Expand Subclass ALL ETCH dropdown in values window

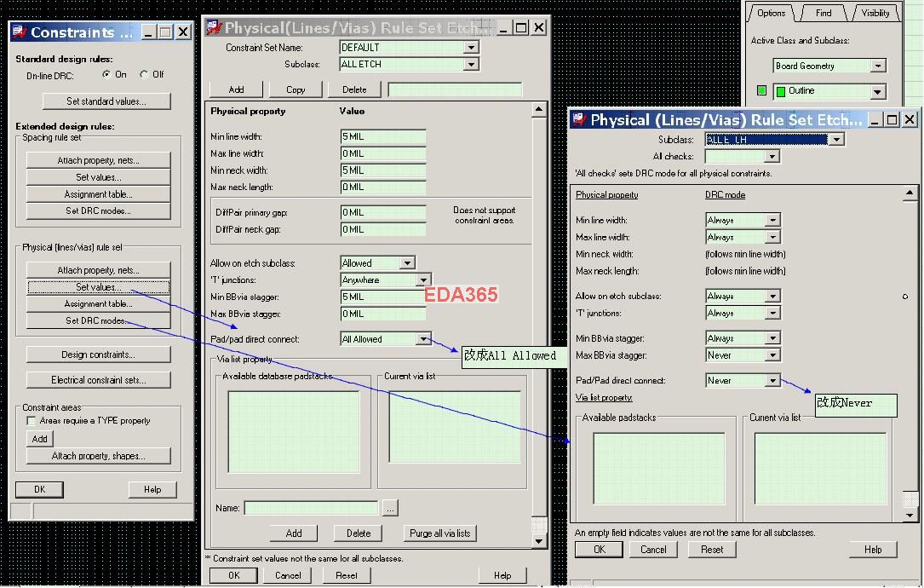[471, 64]
